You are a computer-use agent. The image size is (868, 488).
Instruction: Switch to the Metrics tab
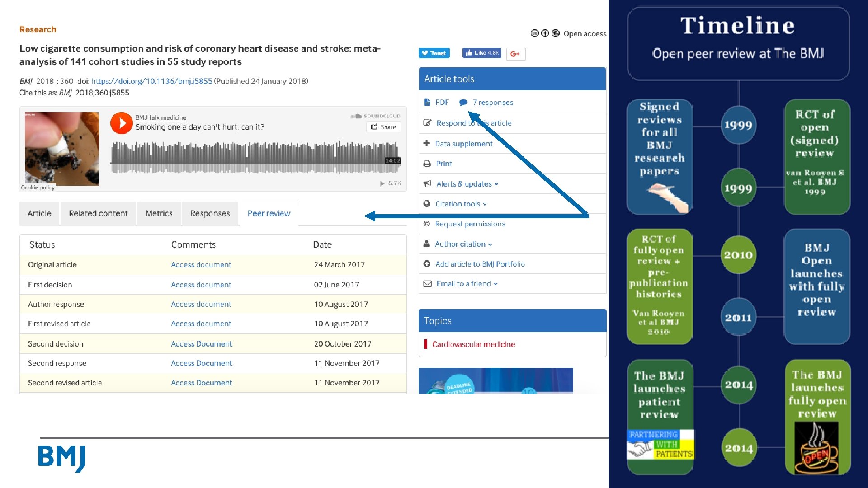point(159,213)
